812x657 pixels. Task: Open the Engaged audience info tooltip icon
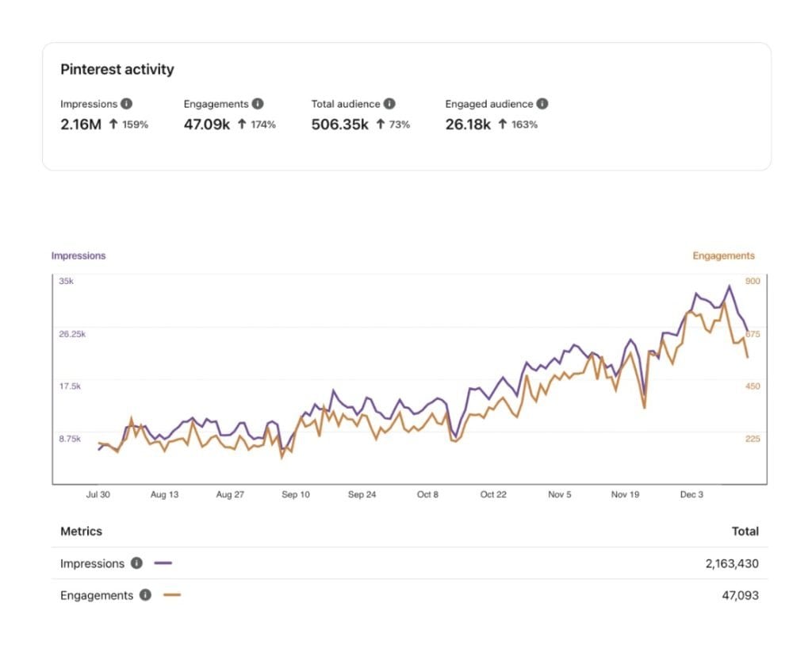[x=542, y=104]
